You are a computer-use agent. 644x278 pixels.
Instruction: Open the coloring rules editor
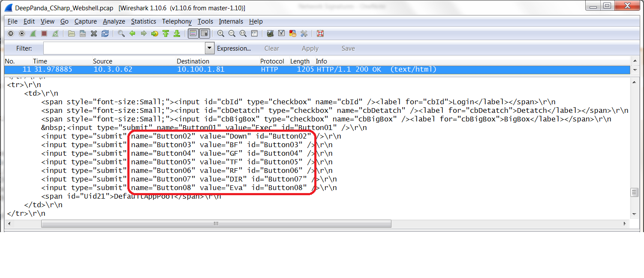pos(293,33)
